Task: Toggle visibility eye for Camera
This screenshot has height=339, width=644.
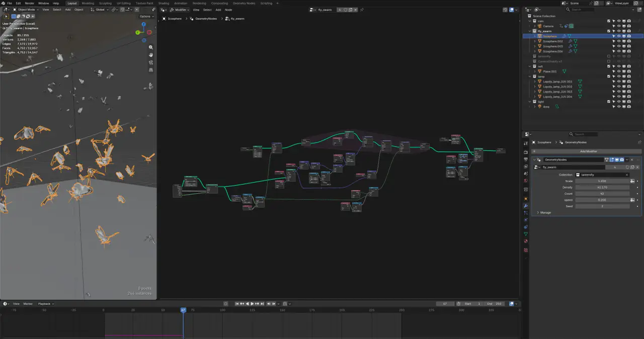Action: pos(618,26)
